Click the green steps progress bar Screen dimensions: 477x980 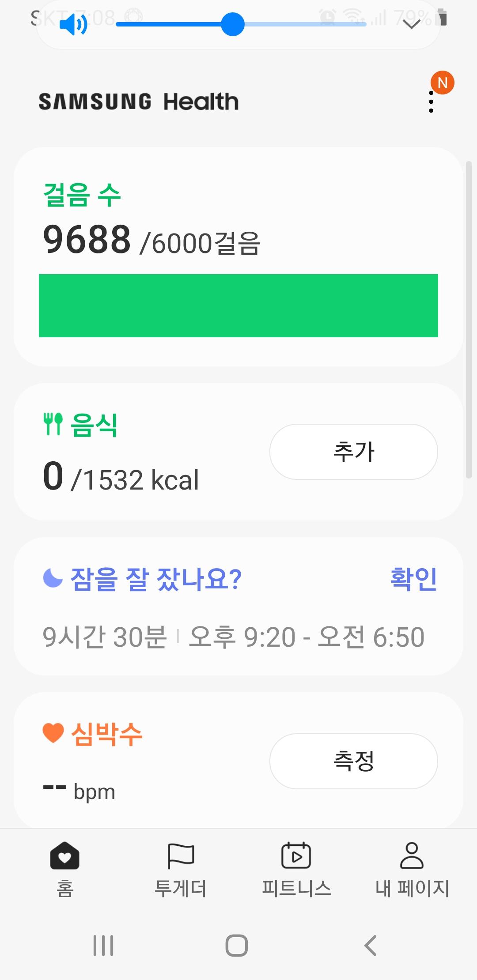pos(238,305)
